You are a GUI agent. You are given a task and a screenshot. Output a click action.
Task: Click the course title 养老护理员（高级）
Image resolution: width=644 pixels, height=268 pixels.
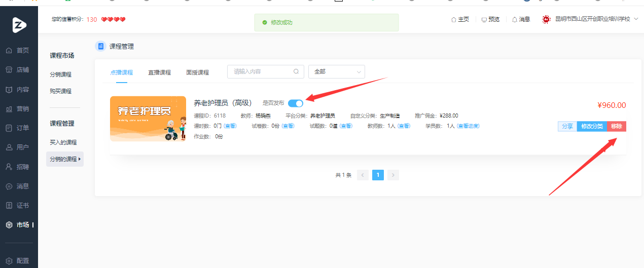[x=223, y=103]
